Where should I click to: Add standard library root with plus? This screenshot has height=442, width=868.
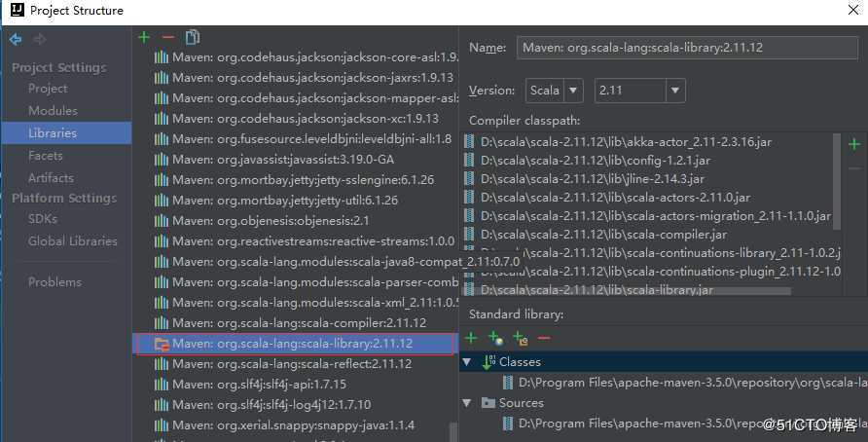[471, 338]
